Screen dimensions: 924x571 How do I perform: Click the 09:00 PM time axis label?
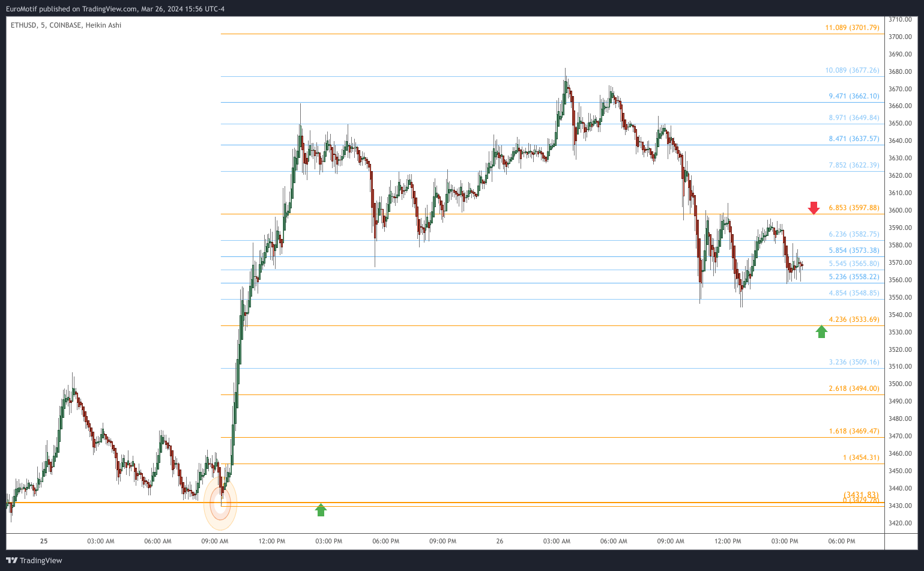pos(442,542)
